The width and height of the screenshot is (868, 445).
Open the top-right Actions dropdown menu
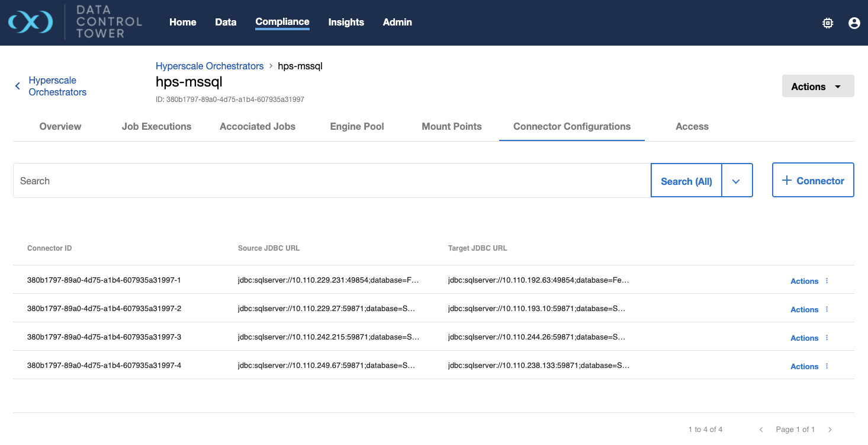point(817,87)
